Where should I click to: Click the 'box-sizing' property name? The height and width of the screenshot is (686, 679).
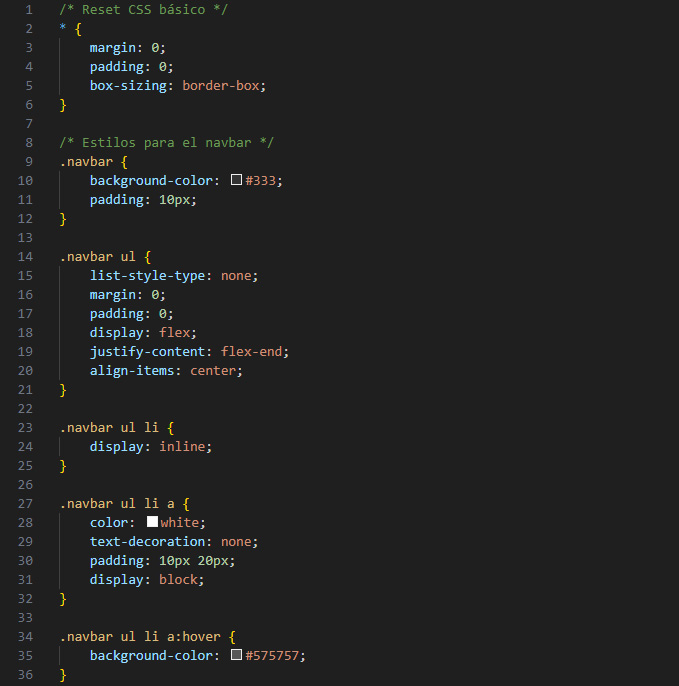coord(131,86)
